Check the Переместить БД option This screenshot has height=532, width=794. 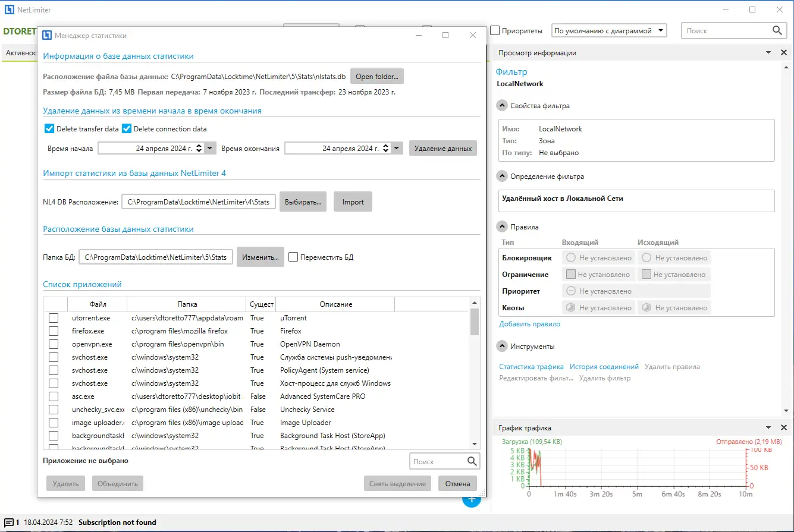click(x=293, y=257)
